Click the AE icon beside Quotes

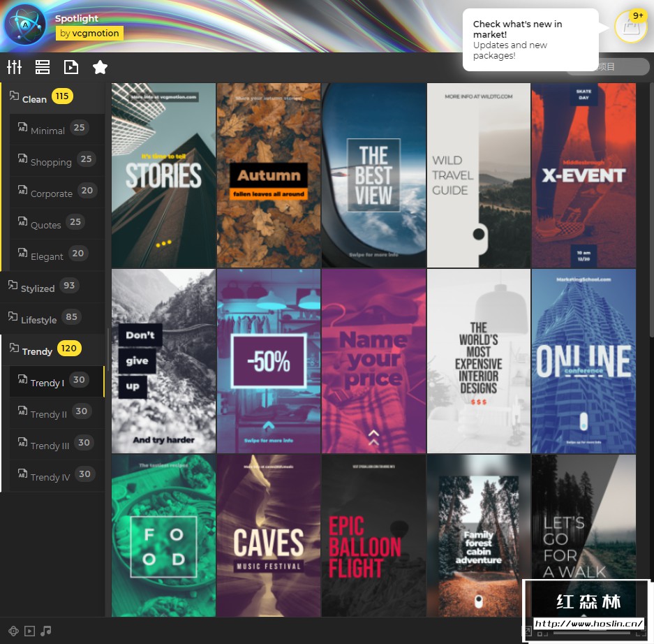(22, 221)
